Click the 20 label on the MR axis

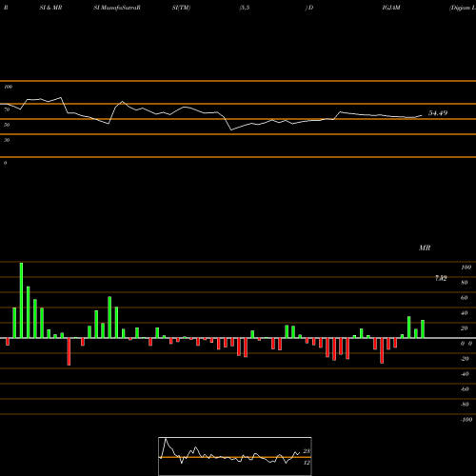point(465,328)
